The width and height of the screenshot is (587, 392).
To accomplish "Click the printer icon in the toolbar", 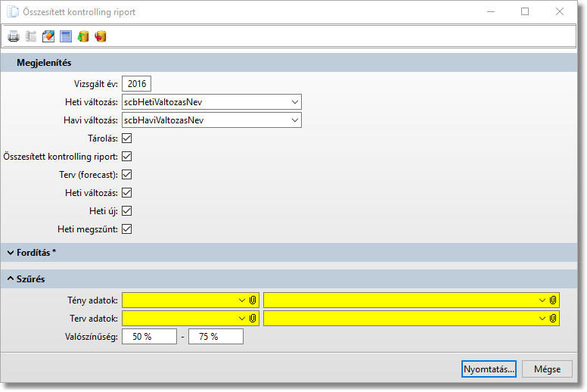I will pos(14,36).
